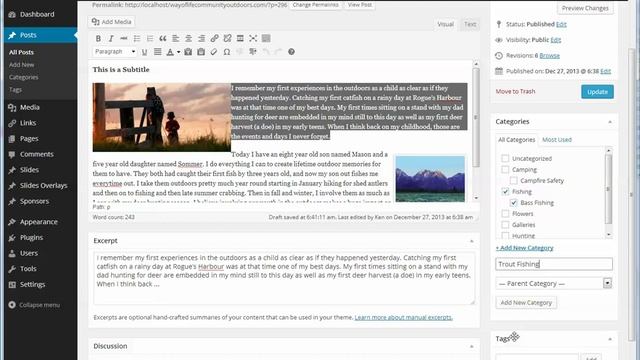Align text left
Viewport: 640px width, 360px height.
point(176,38)
